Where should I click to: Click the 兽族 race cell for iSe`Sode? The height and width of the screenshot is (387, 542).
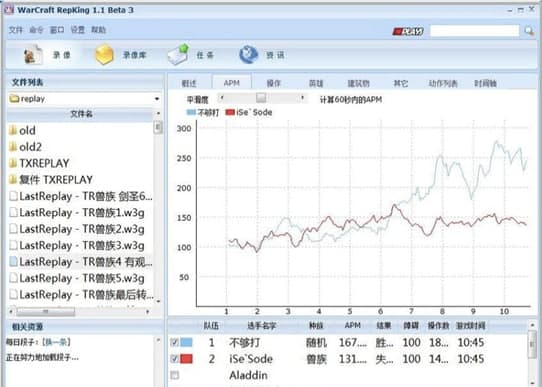tap(316, 359)
